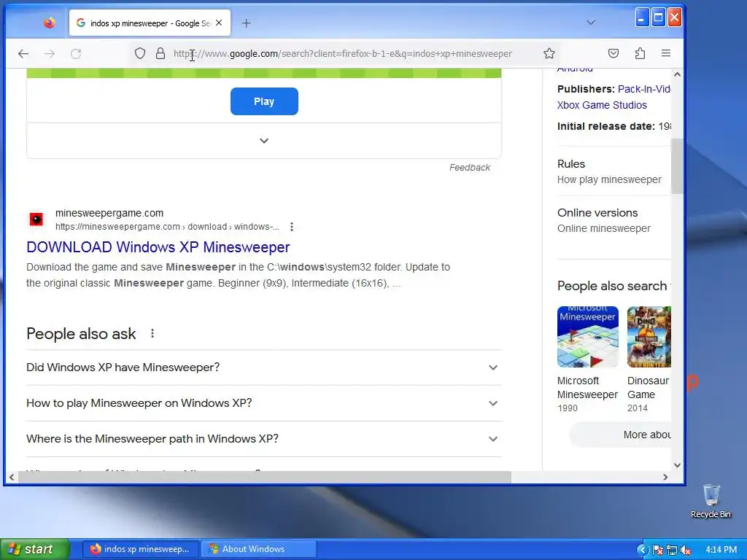This screenshot has height=560, width=747.
Task: Click the Pack-In-Video publisher link
Action: pyautogui.click(x=644, y=89)
